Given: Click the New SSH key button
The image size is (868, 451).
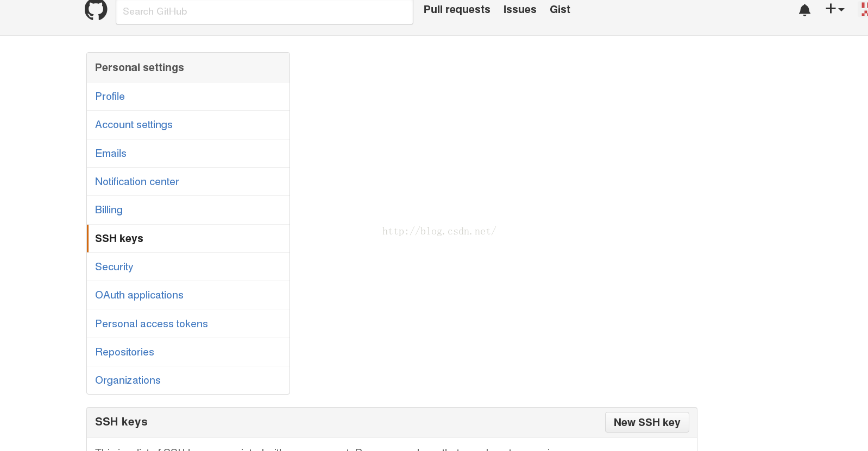Looking at the screenshot, I should [647, 422].
